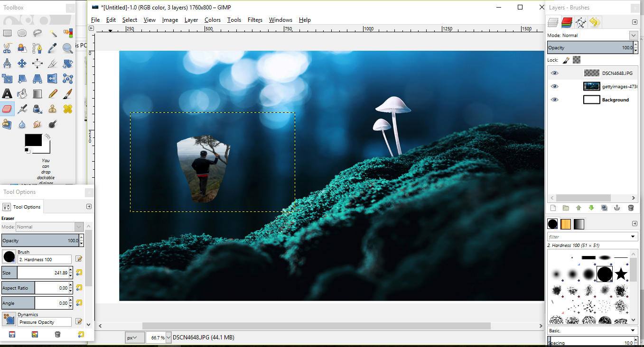Open the zoom percentage dropdown in status bar
This screenshot has width=644, height=347.
(168, 338)
